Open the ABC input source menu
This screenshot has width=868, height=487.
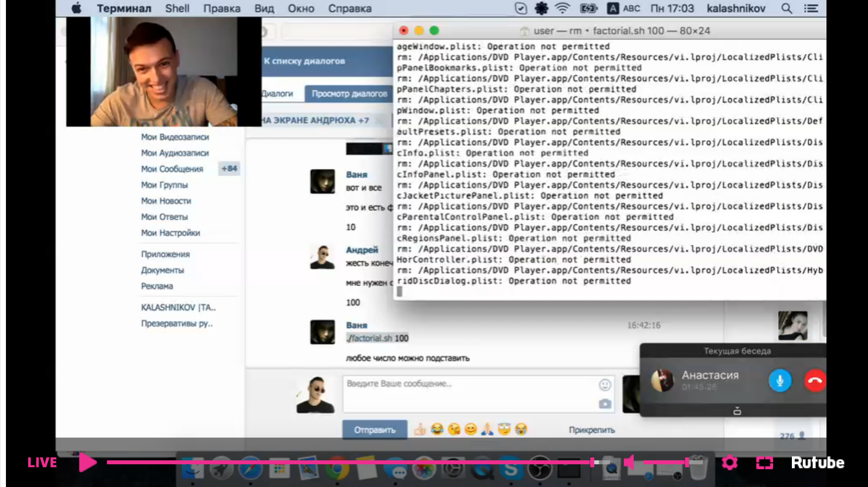[x=624, y=8]
